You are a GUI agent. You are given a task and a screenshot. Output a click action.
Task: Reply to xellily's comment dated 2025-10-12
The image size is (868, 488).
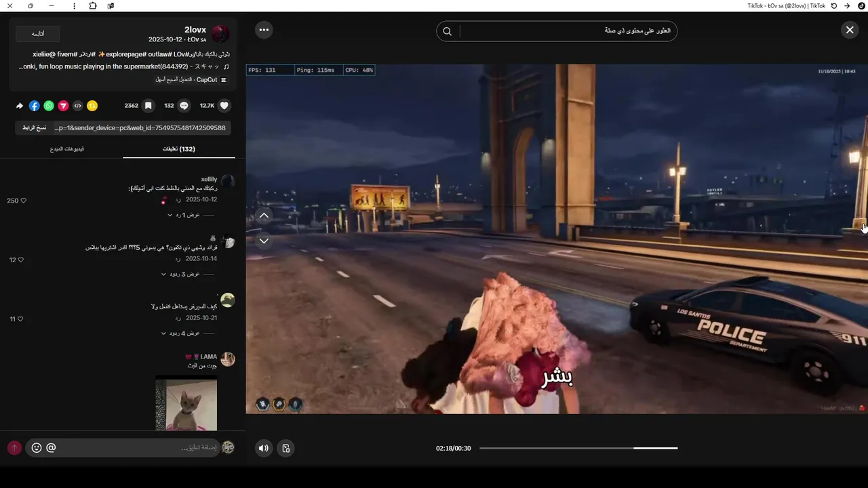[178, 200]
